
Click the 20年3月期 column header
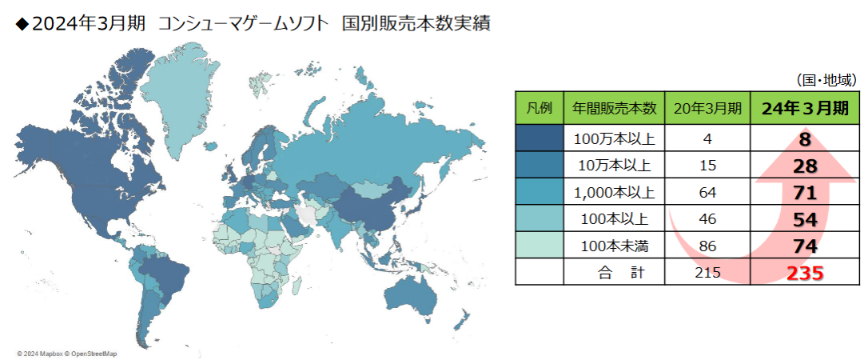point(707,109)
